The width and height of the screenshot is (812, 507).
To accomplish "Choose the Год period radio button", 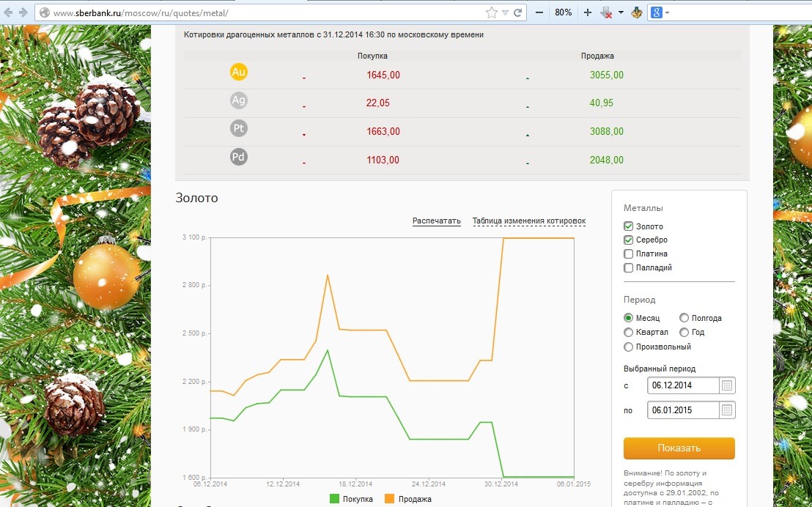I will tap(684, 333).
